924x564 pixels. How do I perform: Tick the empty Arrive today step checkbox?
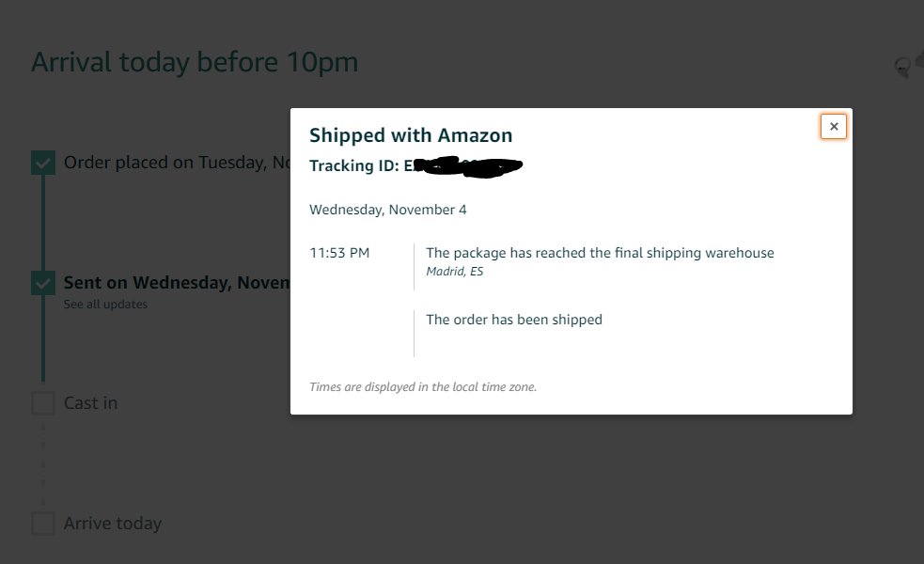click(43, 524)
